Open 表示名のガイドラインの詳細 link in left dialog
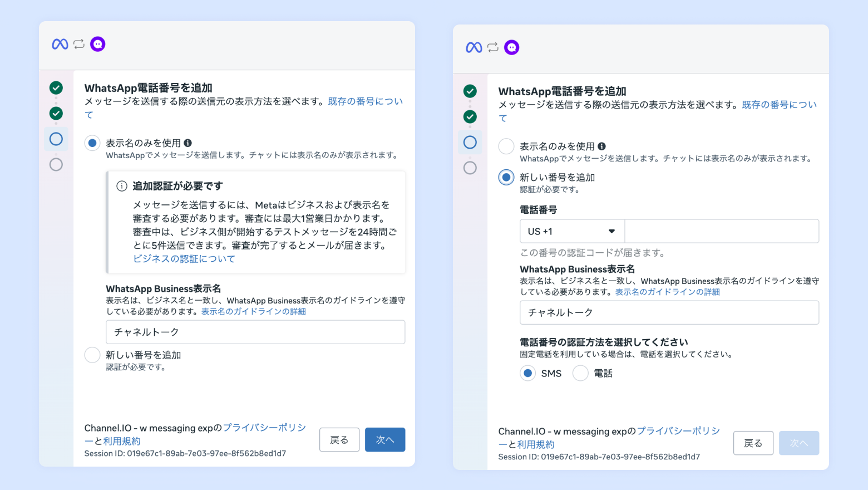868x490 pixels. coord(254,311)
